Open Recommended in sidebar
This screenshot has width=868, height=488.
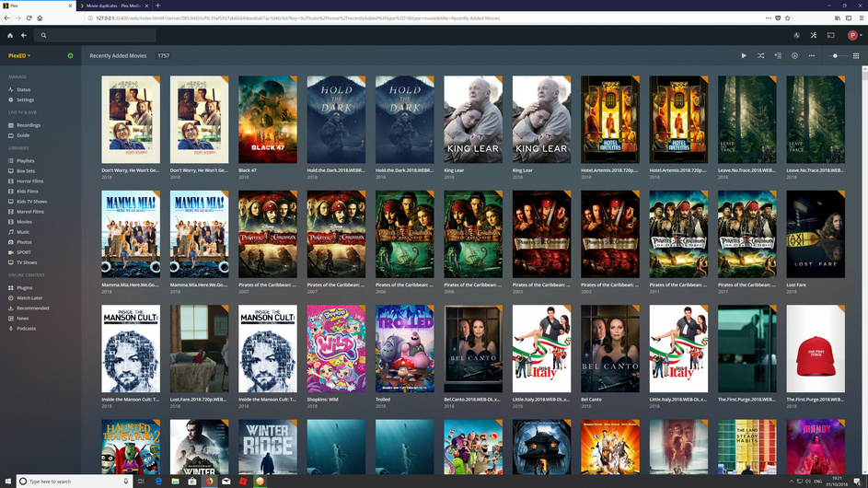pyautogui.click(x=32, y=308)
